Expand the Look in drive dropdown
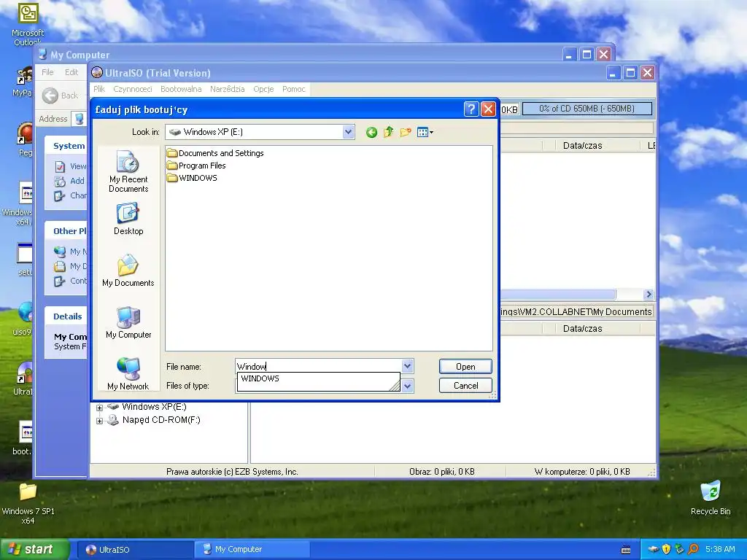The height and width of the screenshot is (560, 747). [348, 132]
